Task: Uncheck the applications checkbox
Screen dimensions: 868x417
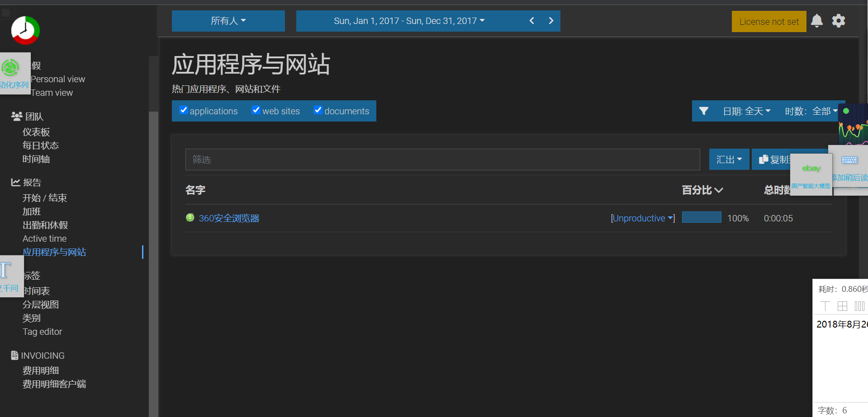Action: pyautogui.click(x=183, y=110)
